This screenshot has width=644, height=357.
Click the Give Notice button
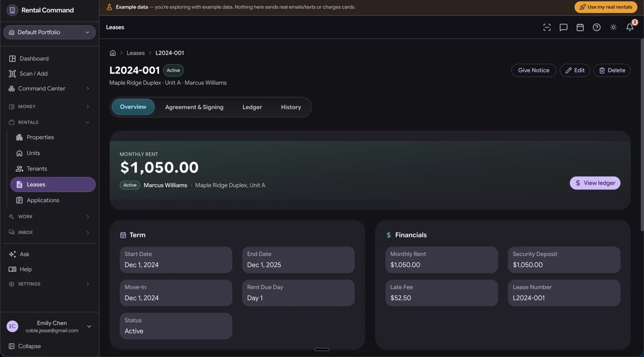click(x=534, y=70)
